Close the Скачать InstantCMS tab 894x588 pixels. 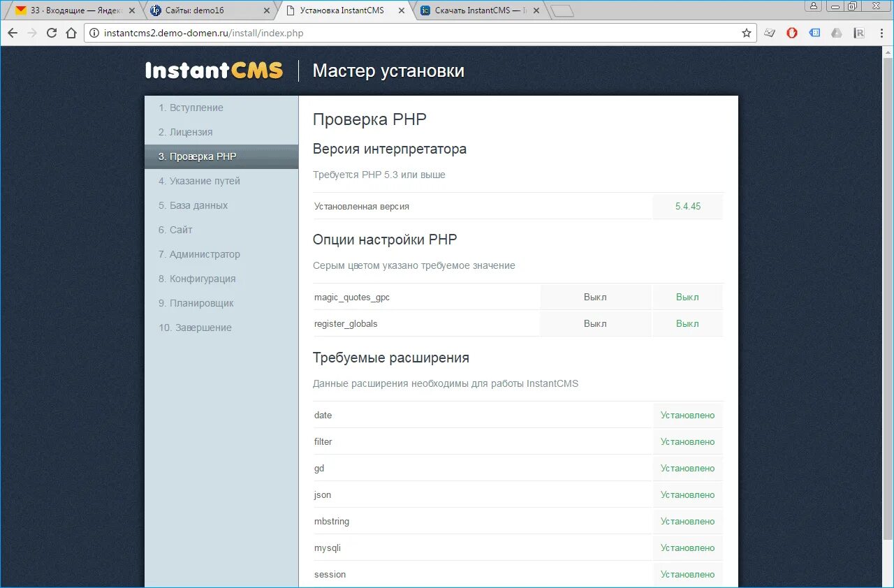(x=536, y=10)
